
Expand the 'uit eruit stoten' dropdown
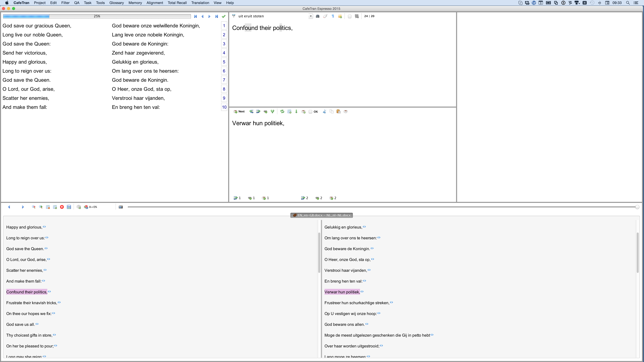tap(311, 16)
